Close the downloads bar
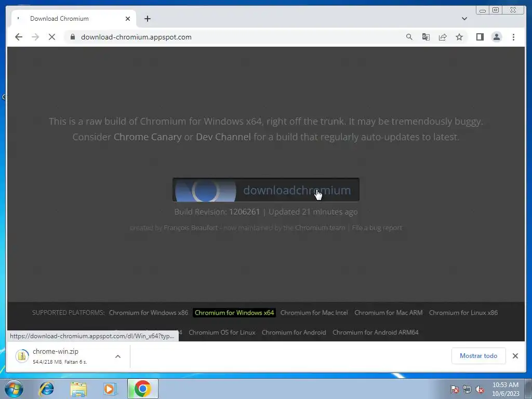 coord(515,356)
